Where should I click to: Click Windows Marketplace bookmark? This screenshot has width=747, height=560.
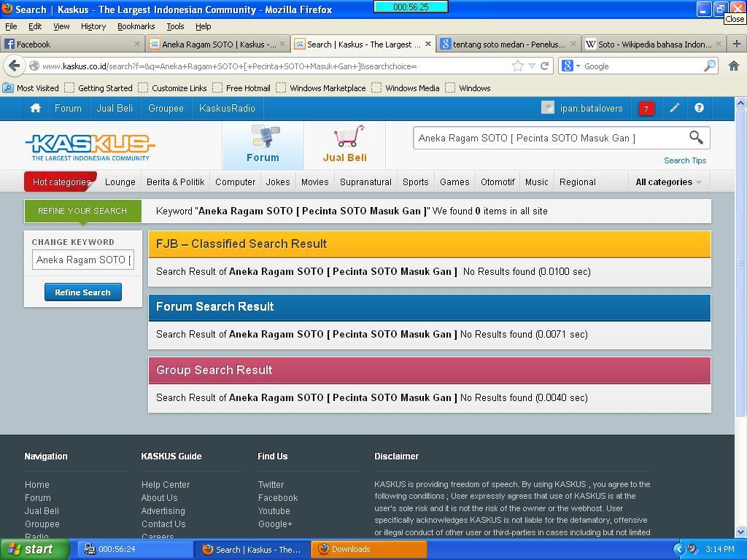pyautogui.click(x=322, y=87)
